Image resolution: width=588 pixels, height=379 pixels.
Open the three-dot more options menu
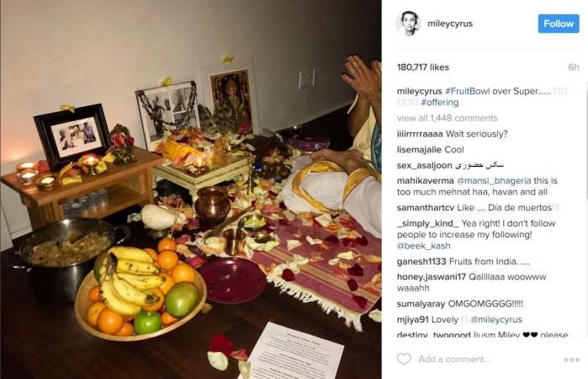click(x=571, y=360)
